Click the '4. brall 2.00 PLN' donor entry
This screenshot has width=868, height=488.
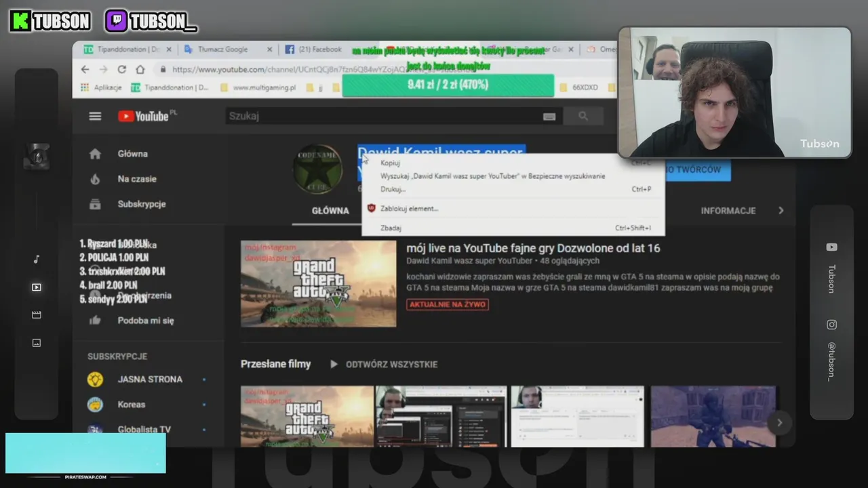tap(108, 285)
